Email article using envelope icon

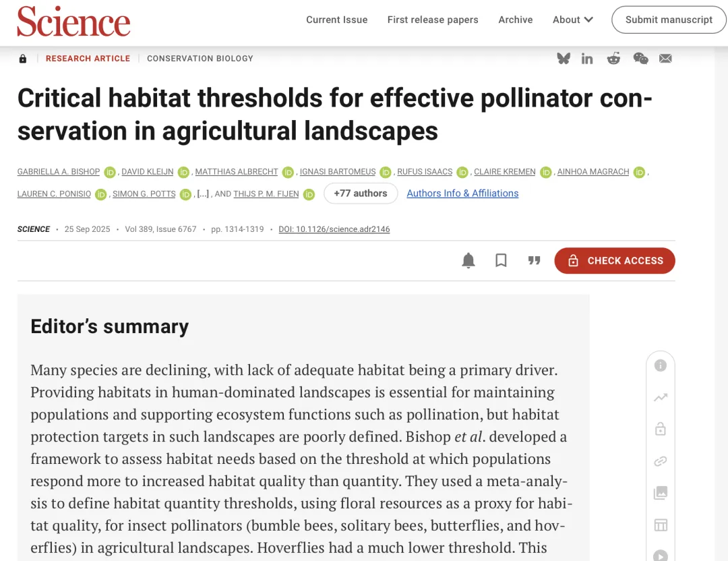click(x=665, y=59)
